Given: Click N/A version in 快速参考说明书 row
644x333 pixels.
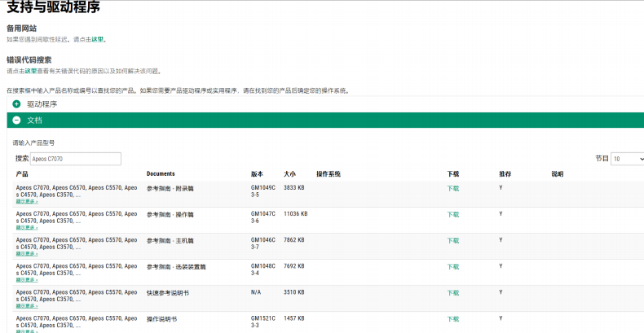Looking at the screenshot, I should coord(256,292).
